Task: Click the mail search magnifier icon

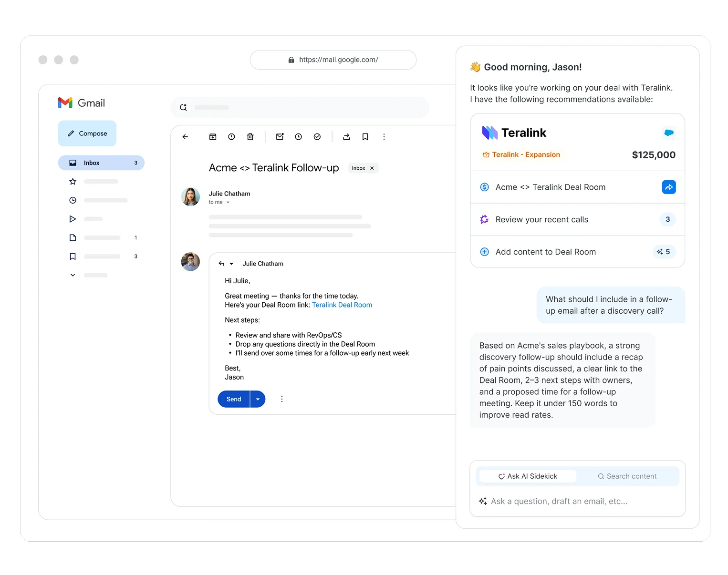Action: point(183,108)
